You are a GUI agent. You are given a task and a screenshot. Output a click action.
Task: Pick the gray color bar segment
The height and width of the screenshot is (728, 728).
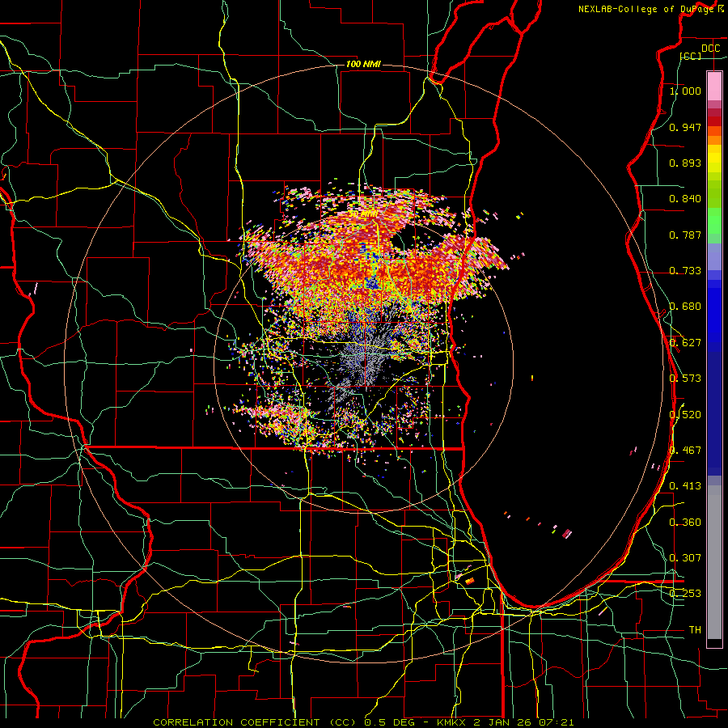tap(714, 562)
